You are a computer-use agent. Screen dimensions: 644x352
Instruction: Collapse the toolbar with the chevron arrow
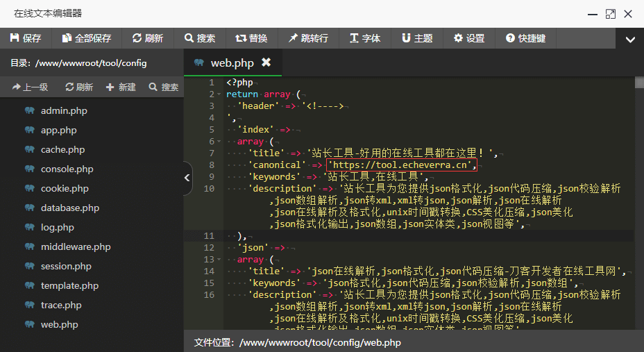click(630, 40)
